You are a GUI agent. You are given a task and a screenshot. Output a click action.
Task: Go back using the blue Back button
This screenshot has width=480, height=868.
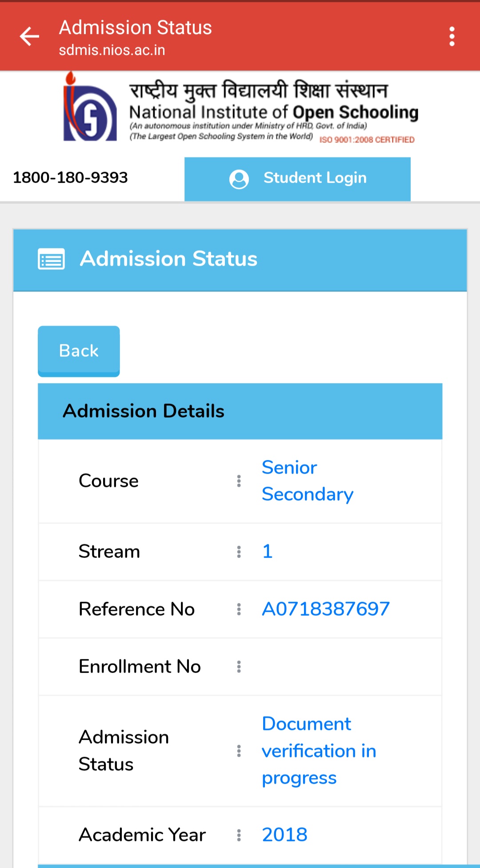pyautogui.click(x=79, y=351)
